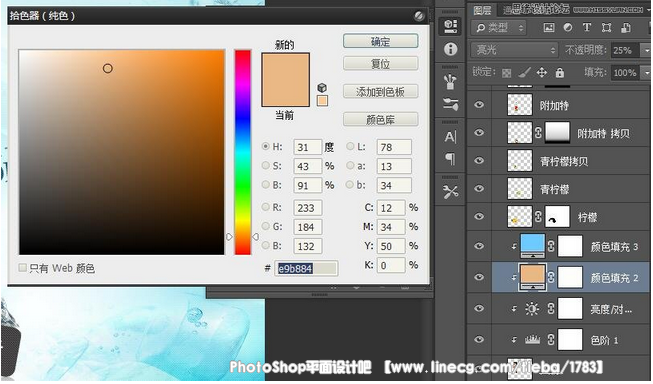The image size is (653, 384).
Task: Click the mask link chain icon on 柠檬 layer
Action: click(538, 217)
